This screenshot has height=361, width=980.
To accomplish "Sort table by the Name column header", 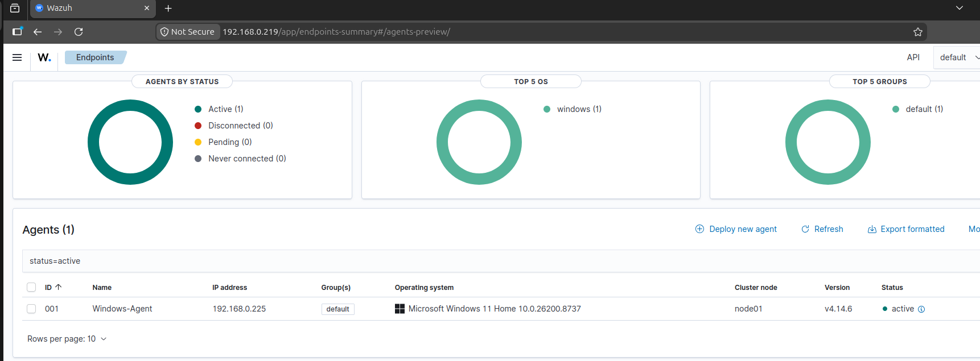I will click(102, 288).
